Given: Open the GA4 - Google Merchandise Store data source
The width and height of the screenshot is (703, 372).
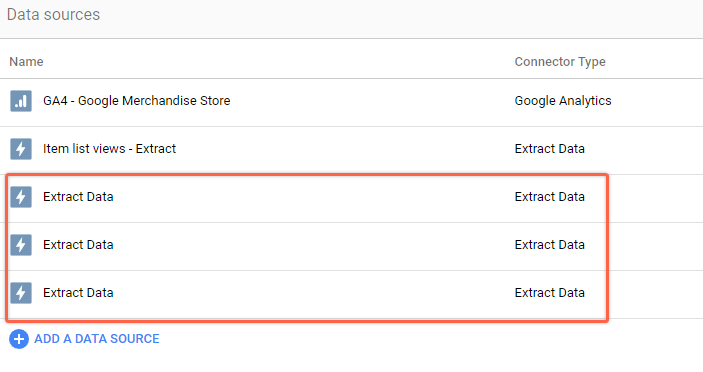Looking at the screenshot, I should click(137, 101).
